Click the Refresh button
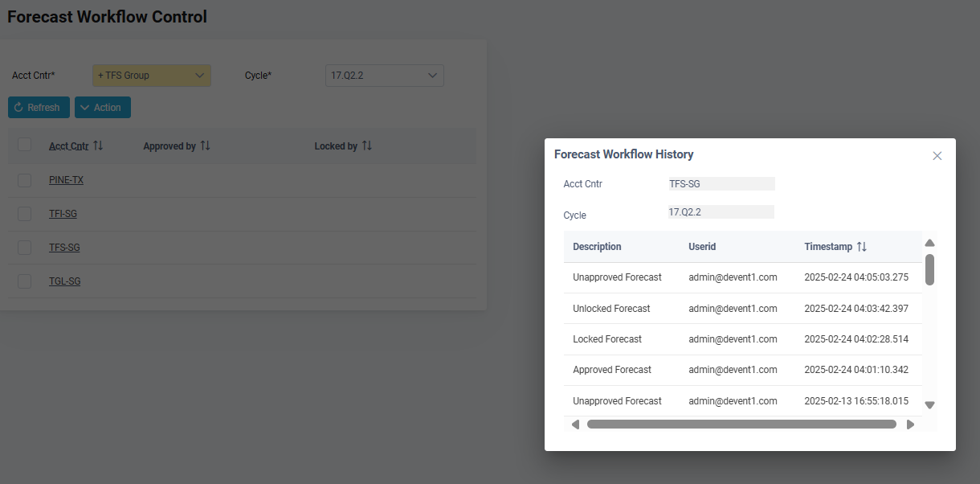This screenshot has height=484, width=980. (x=39, y=108)
